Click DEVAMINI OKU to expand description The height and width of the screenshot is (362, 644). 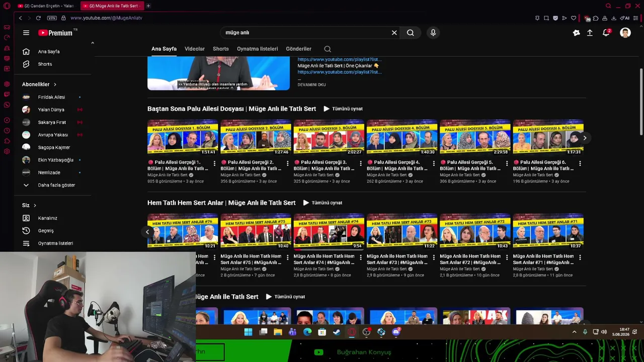311,84
